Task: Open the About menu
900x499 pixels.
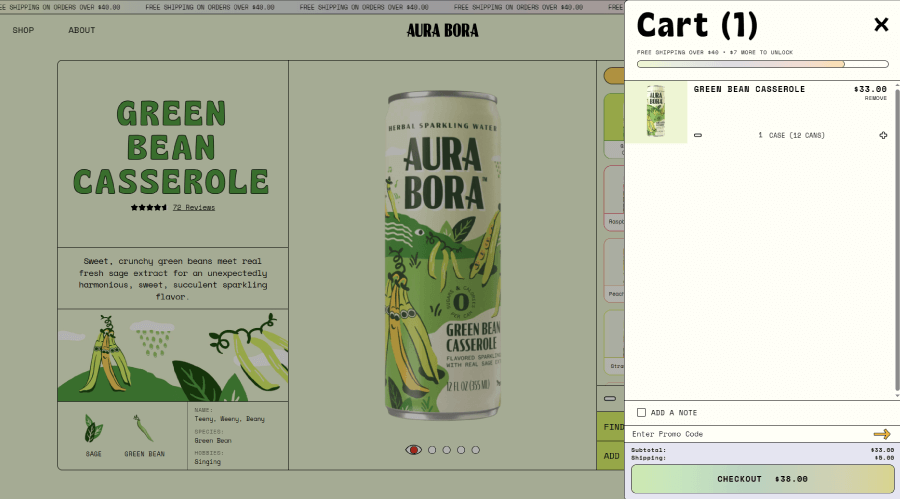Action: point(82,30)
